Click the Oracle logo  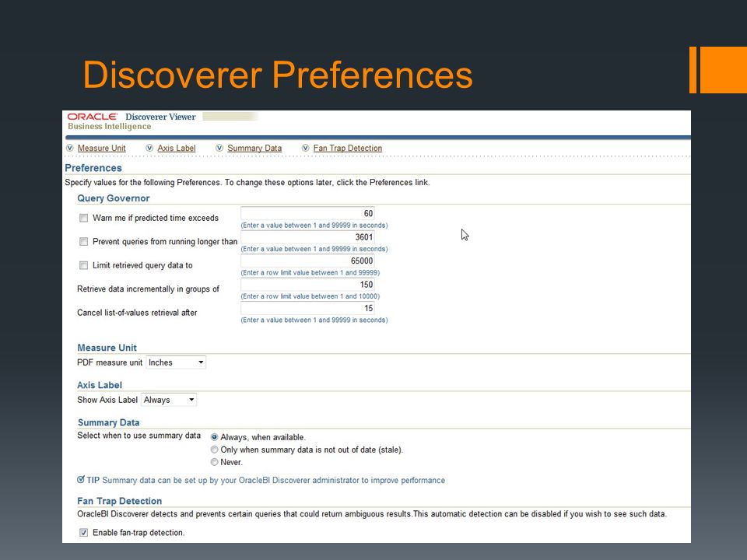(x=93, y=117)
